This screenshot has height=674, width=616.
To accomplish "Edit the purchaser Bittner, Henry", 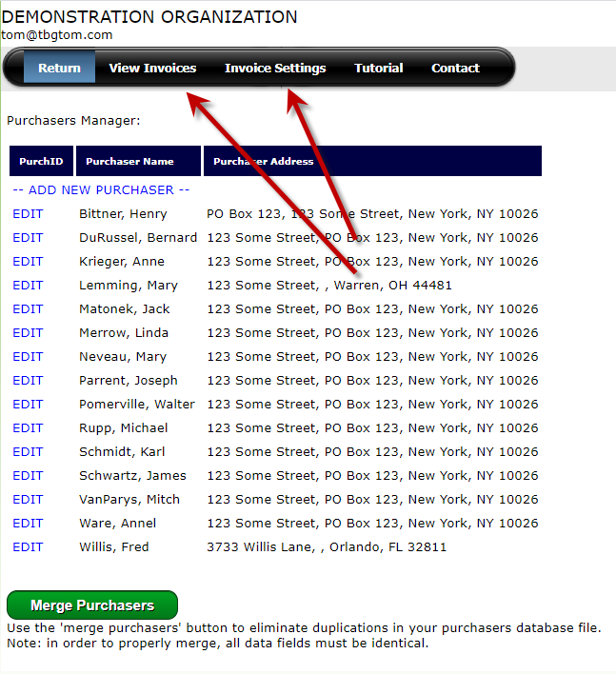I will tap(28, 214).
